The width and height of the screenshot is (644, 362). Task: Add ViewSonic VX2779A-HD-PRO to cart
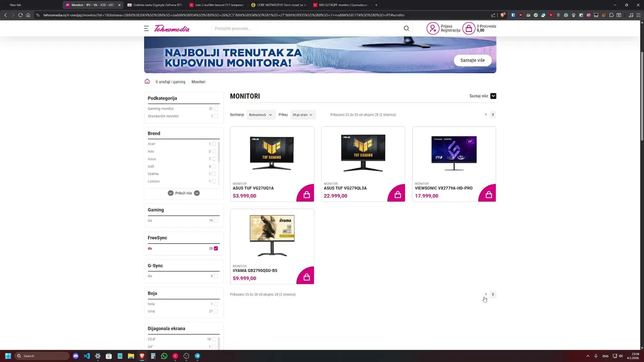(x=489, y=194)
